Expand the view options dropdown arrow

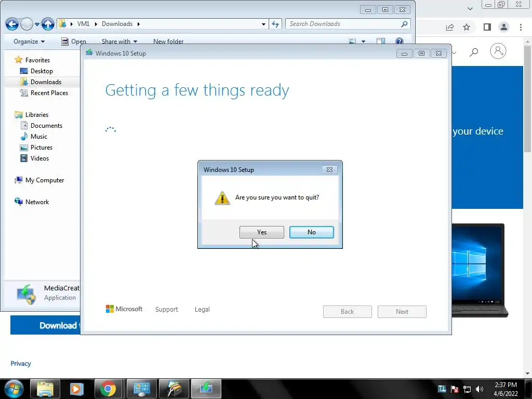point(363,42)
